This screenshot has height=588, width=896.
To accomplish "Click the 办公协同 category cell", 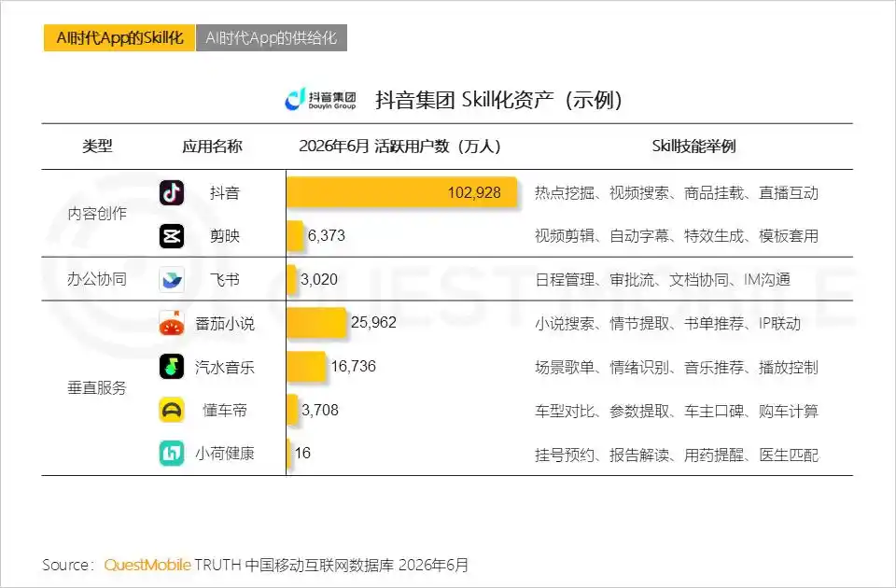I will point(96,279).
